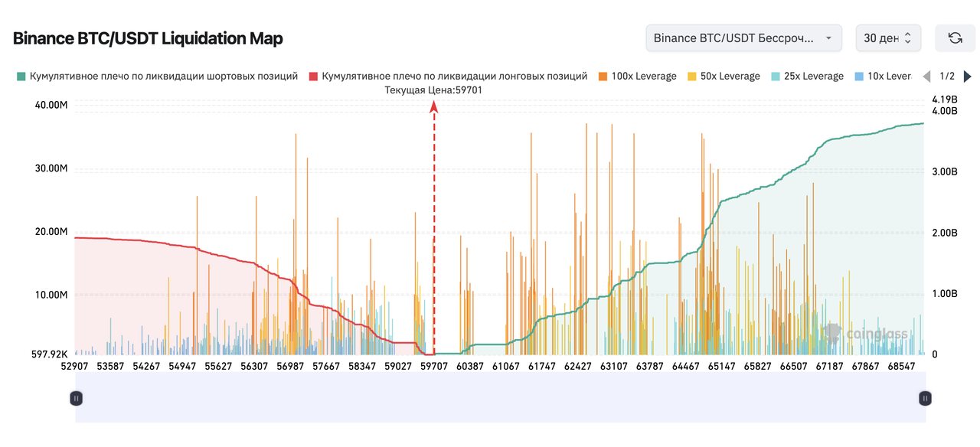Open the 30-day period selector
The height and width of the screenshot is (447, 980).
click(x=888, y=38)
